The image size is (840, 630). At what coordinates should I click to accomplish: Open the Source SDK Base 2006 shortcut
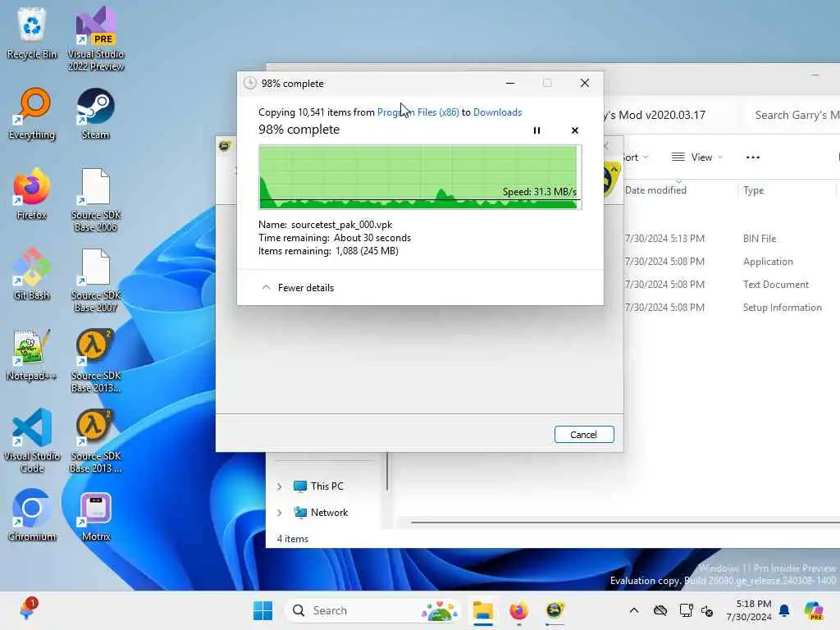pos(96,199)
